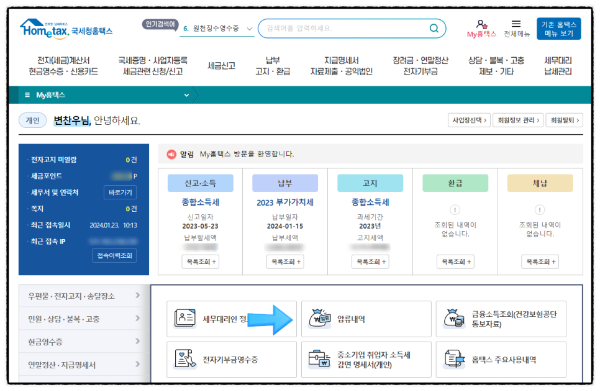
Task: Click the Hometax logo
Action: (66, 29)
